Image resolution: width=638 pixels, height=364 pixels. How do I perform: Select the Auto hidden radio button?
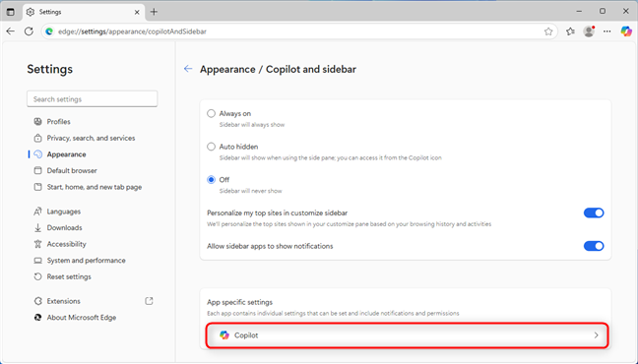coord(211,147)
